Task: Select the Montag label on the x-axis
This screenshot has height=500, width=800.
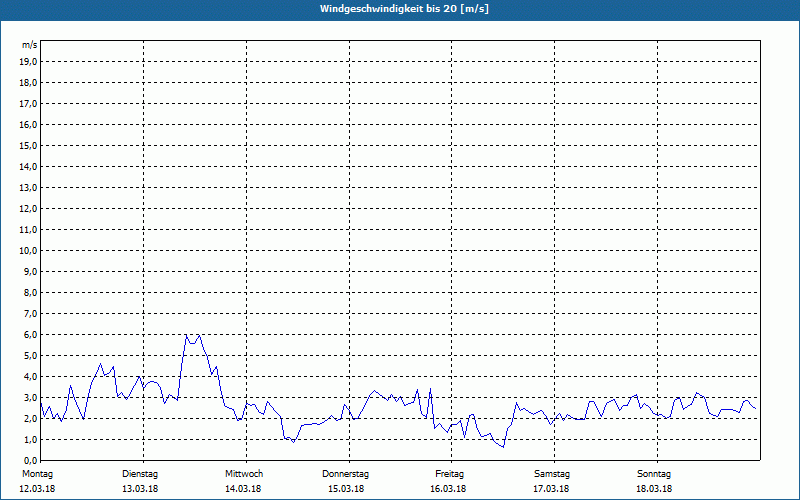Action: [37, 474]
